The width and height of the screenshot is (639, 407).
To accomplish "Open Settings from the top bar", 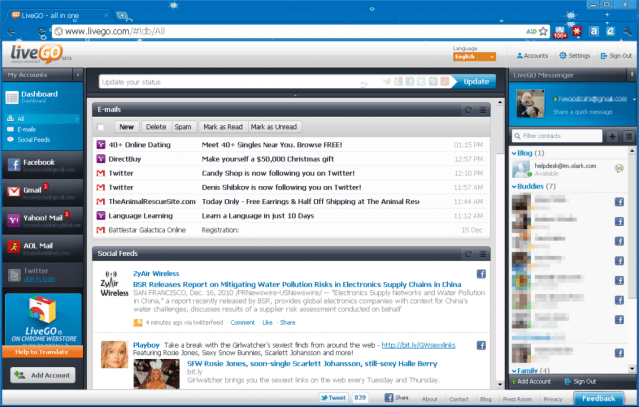I will click(x=579, y=56).
